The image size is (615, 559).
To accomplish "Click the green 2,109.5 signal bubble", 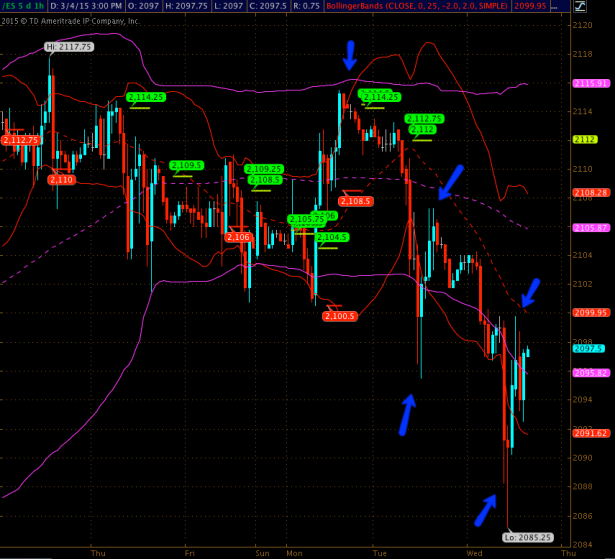I will coord(186,165).
